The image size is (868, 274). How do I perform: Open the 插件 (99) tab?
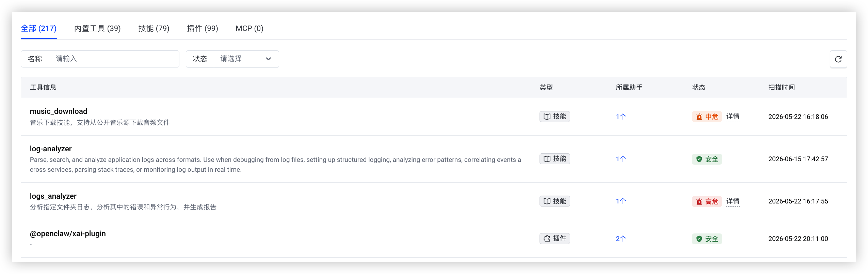pos(202,28)
